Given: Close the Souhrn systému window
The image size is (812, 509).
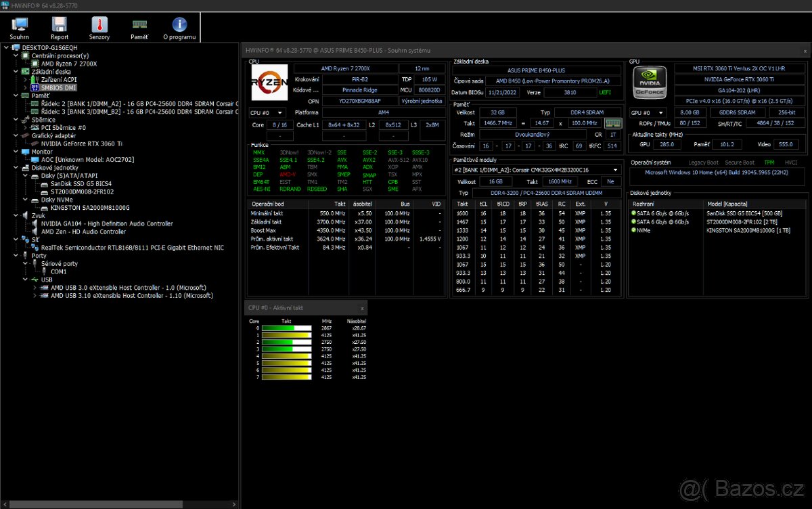Looking at the screenshot, I should point(805,51).
